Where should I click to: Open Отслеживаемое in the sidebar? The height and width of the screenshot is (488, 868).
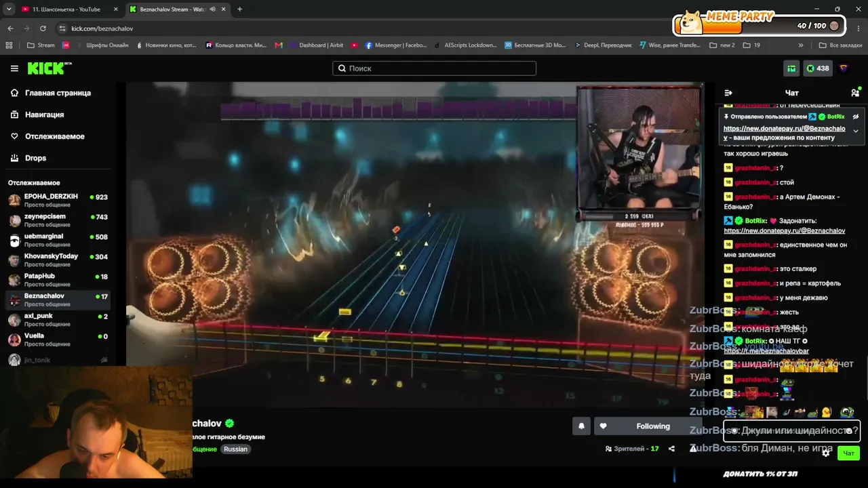[x=56, y=136]
